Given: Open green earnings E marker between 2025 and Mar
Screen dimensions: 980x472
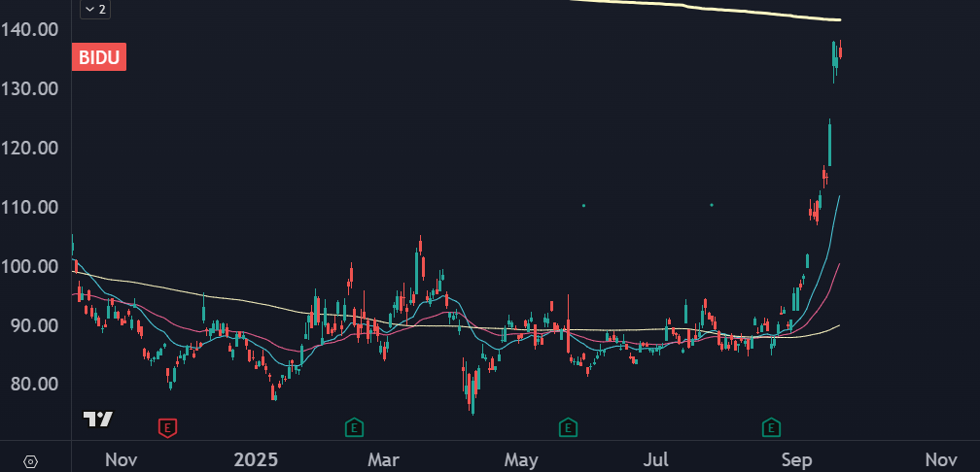Looking at the screenshot, I should (x=354, y=427).
